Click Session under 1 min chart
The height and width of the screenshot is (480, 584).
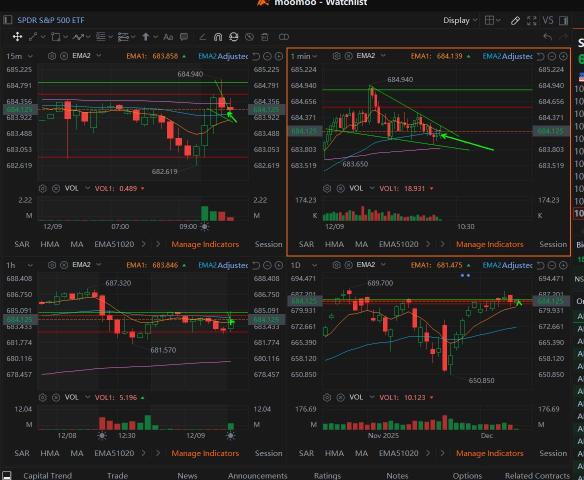[x=553, y=244]
